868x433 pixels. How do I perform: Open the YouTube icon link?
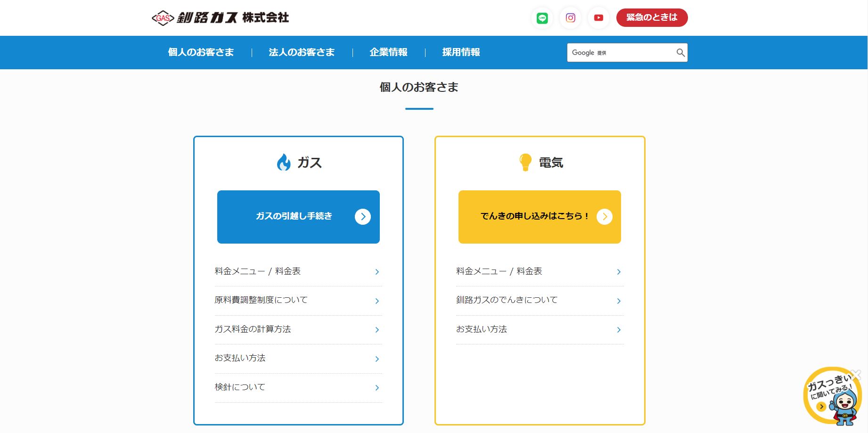[598, 18]
